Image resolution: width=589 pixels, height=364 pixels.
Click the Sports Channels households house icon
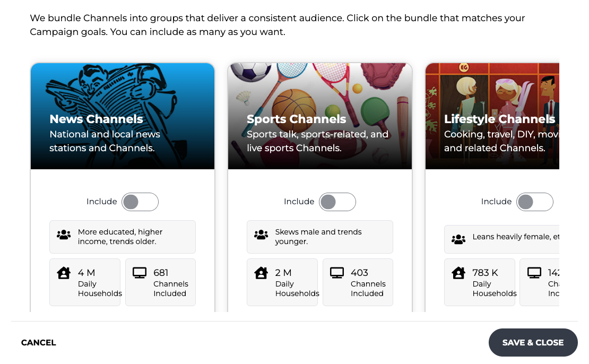[x=261, y=273]
